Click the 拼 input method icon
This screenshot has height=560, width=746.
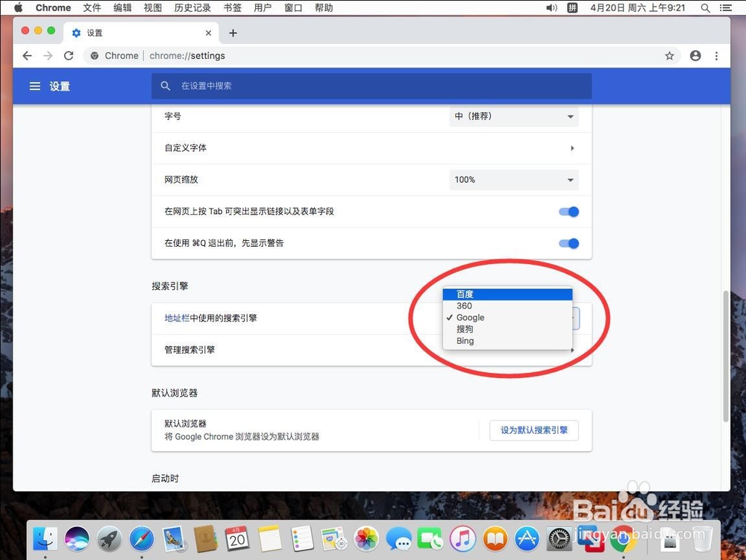click(572, 7)
